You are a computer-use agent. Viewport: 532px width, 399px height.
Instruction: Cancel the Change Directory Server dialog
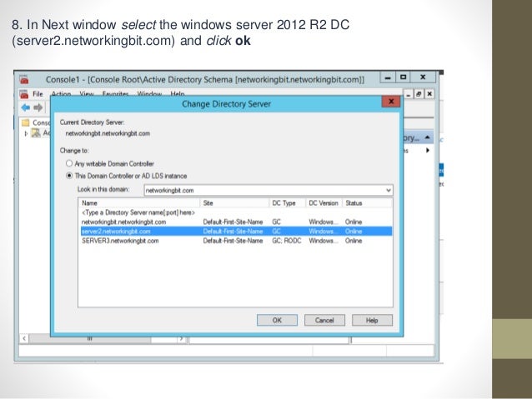[324, 320]
